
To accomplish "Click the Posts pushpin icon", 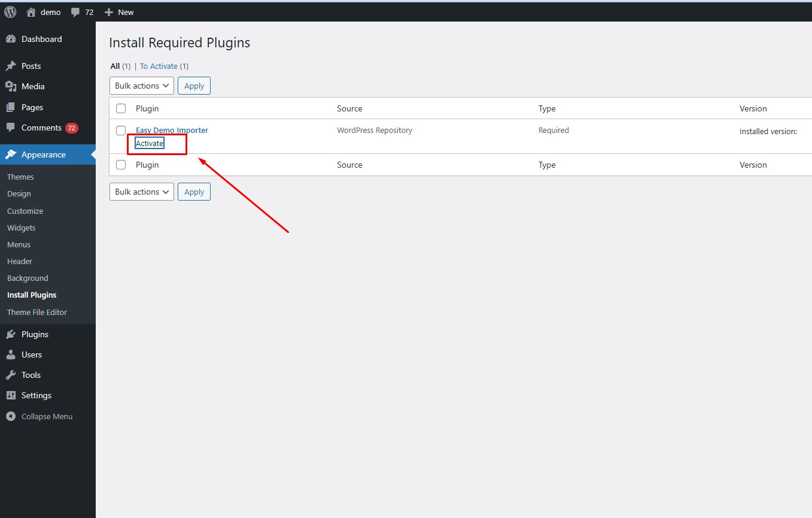I will [x=11, y=66].
